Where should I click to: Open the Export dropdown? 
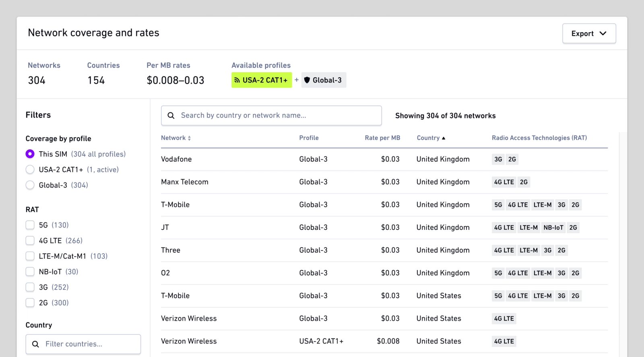(x=589, y=33)
